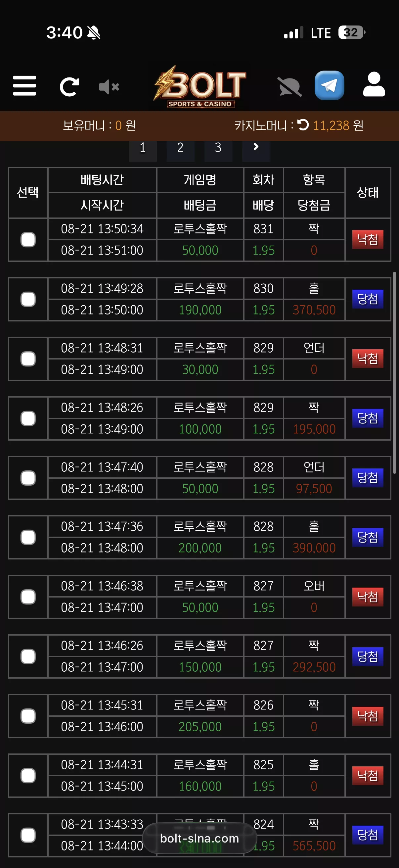The height and width of the screenshot is (868, 399).
Task: Go to next pages with chevron arrow
Action: click(256, 147)
